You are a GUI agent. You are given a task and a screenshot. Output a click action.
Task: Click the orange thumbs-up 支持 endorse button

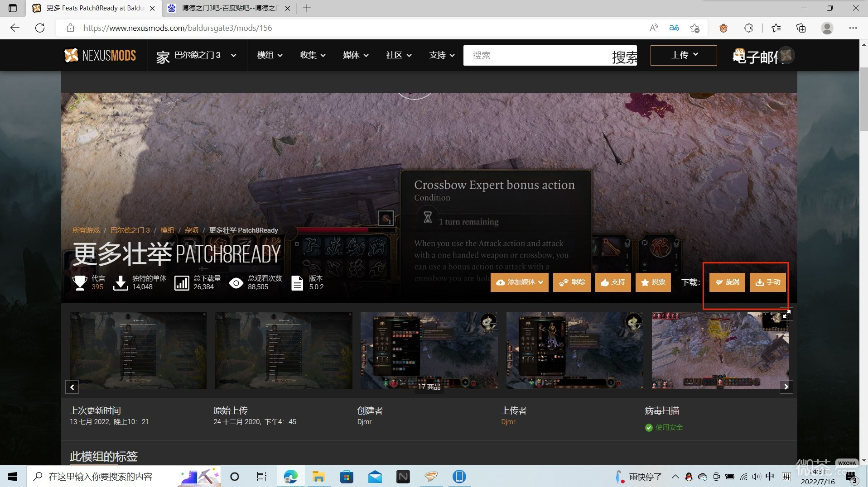click(x=613, y=282)
